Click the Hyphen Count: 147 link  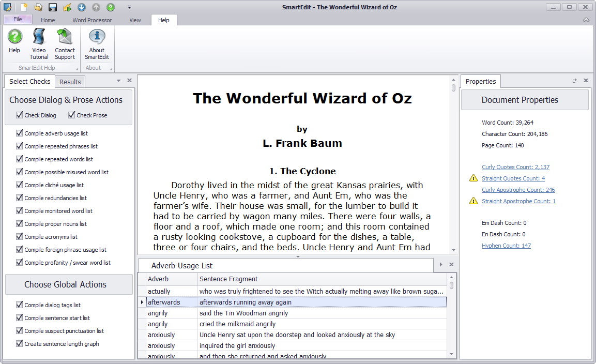click(506, 246)
